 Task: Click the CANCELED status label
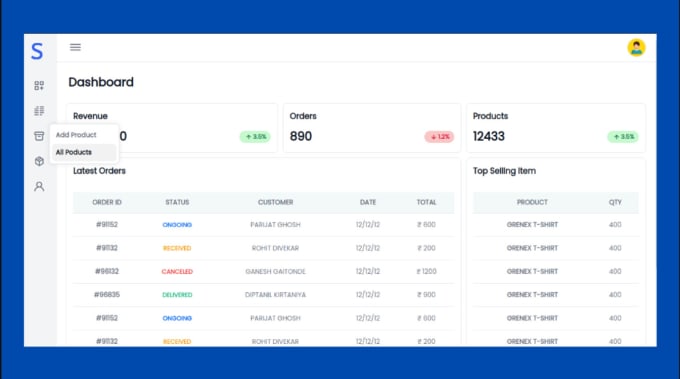177,271
